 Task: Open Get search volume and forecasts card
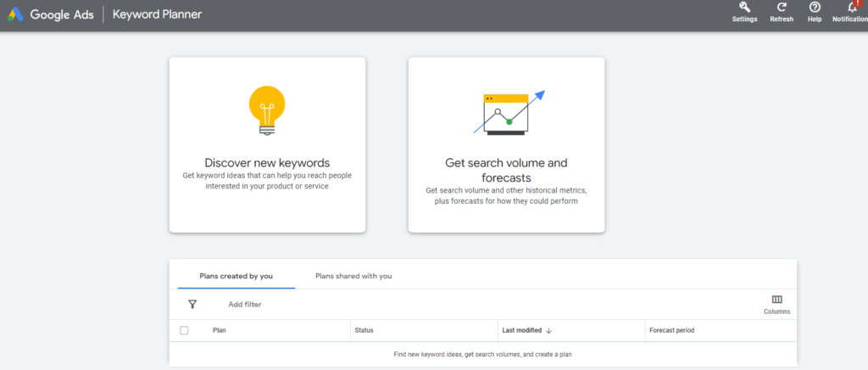pyautogui.click(x=507, y=144)
